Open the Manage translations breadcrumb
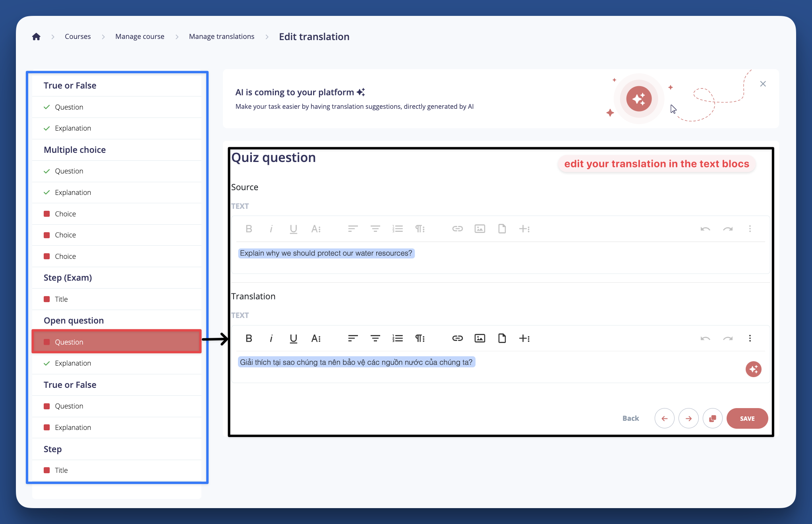This screenshot has width=812, height=524. pos(221,37)
